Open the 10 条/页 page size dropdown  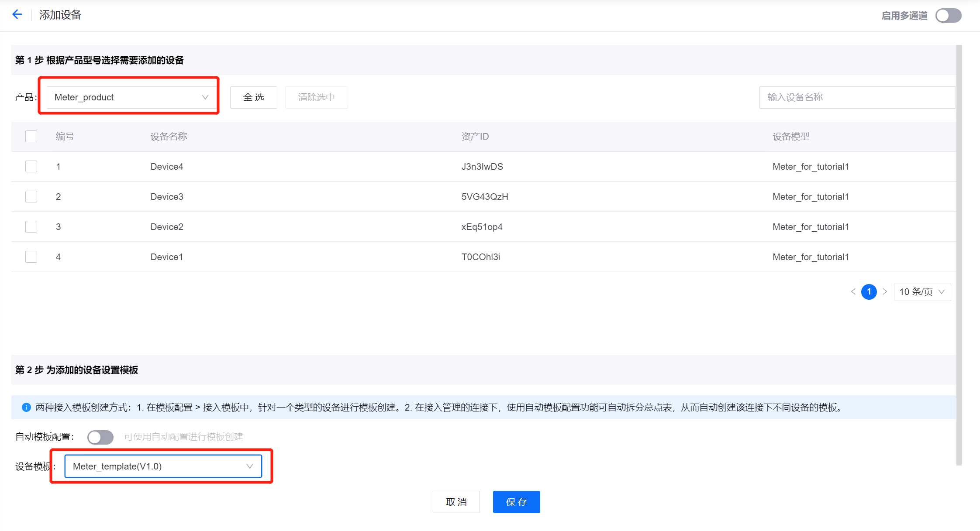click(x=922, y=291)
